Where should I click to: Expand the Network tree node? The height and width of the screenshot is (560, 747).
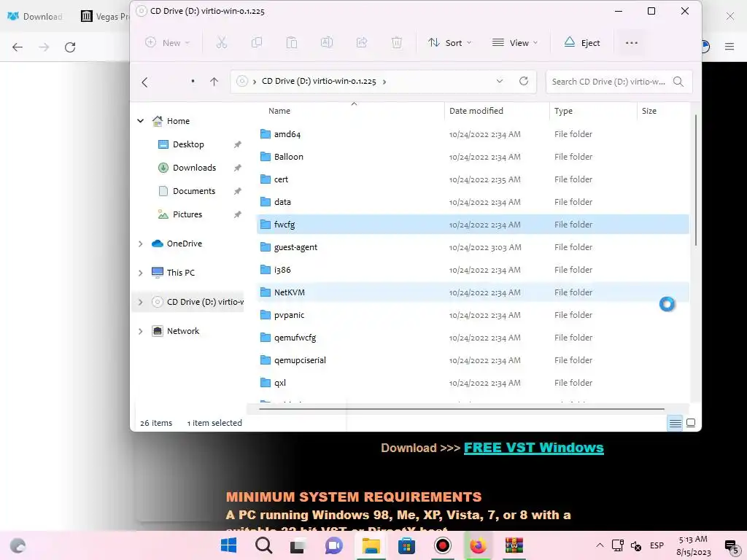(x=141, y=331)
